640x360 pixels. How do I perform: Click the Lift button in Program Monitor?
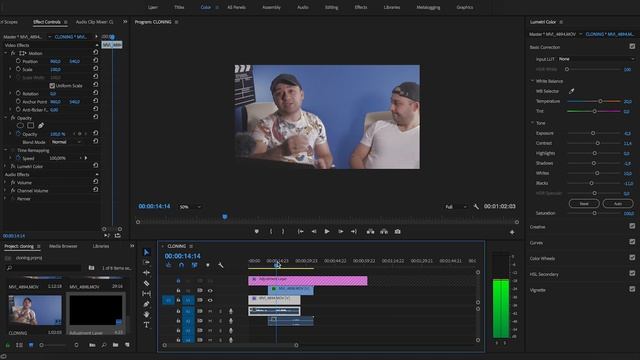[x=370, y=231]
